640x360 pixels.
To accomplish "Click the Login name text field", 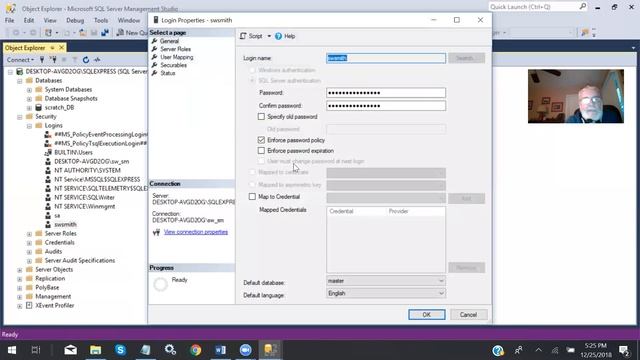I will [386, 58].
